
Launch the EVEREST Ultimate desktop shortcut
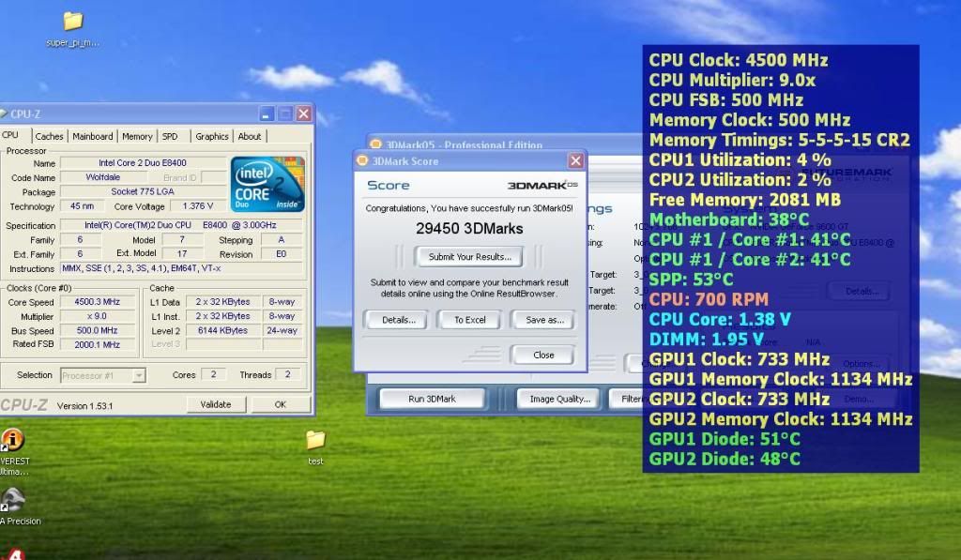click(12, 452)
